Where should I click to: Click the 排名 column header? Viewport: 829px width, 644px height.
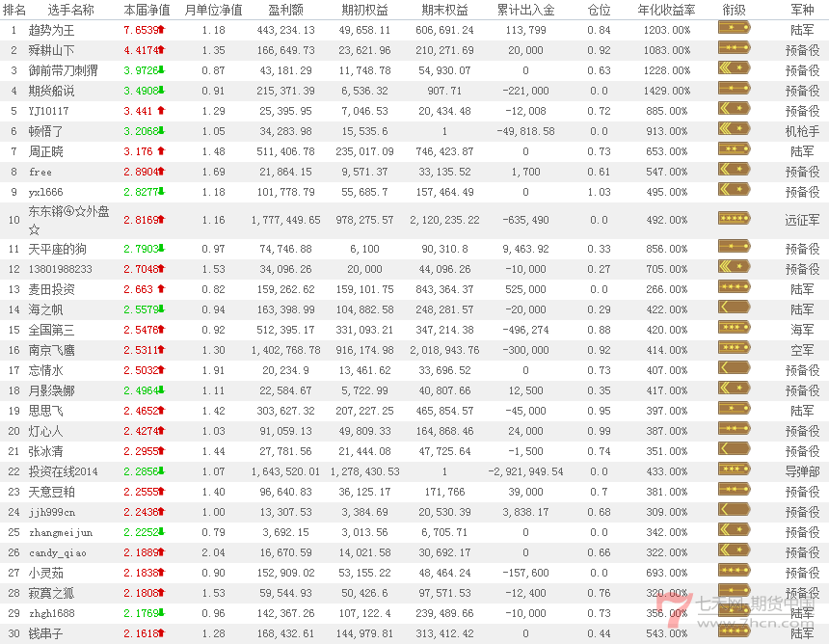click(x=14, y=10)
